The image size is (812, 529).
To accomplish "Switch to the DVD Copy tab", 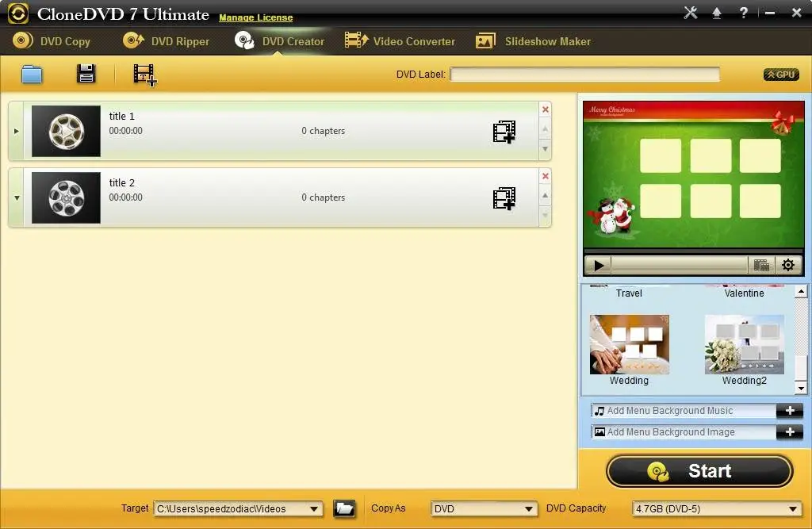I will [x=52, y=41].
